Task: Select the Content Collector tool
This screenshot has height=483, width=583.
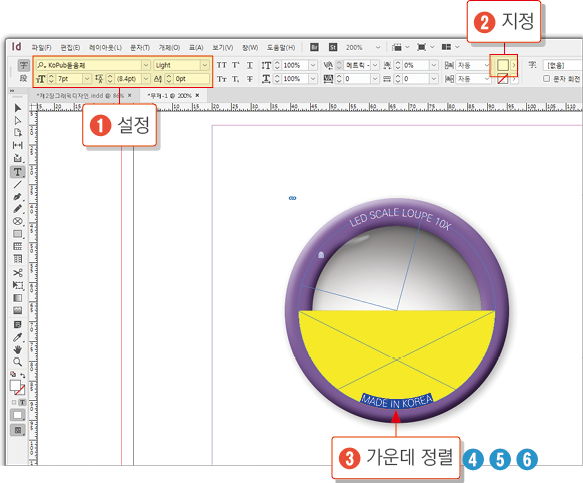Action: coord(17,158)
